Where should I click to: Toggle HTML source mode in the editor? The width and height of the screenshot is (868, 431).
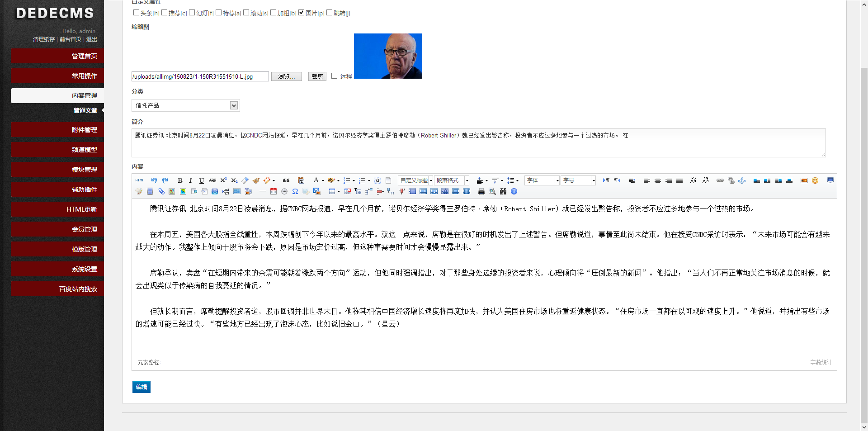139,180
